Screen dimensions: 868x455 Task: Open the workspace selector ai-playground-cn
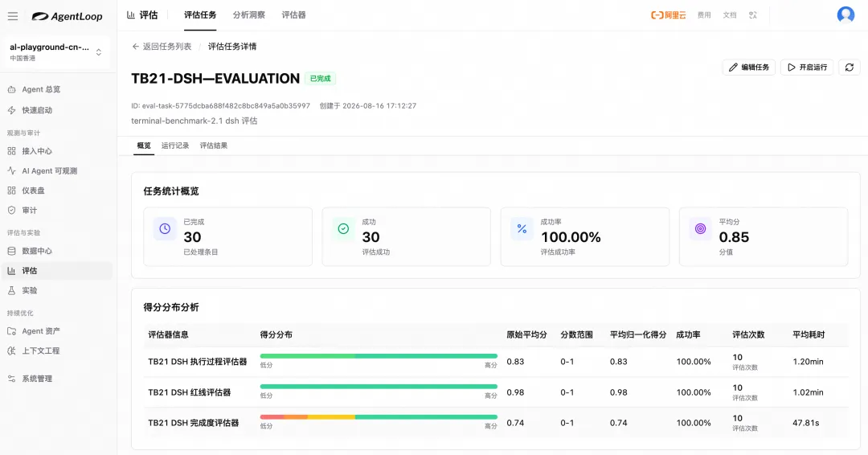[55, 52]
